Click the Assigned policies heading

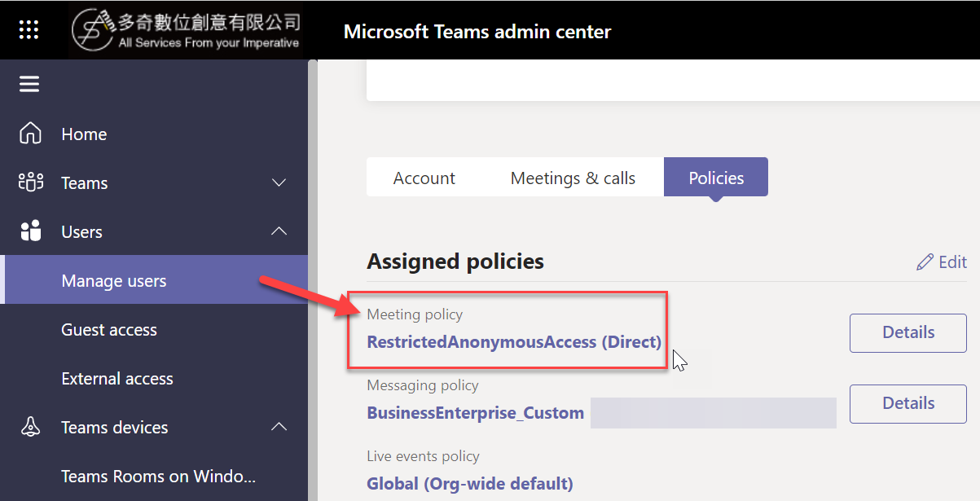tap(455, 261)
